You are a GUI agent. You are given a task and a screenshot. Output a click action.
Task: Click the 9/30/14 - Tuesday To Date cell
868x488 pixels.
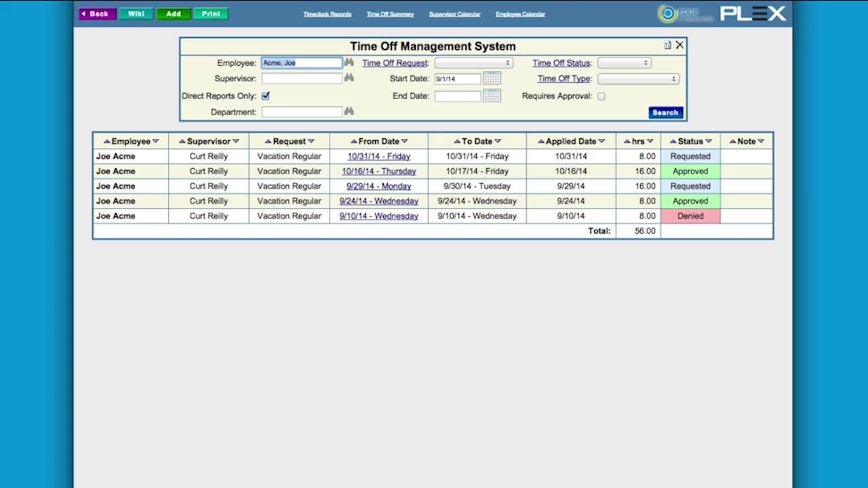coord(477,186)
